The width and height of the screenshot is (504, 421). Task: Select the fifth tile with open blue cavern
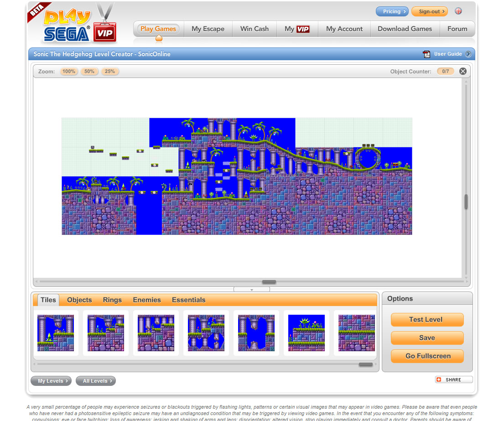pyautogui.click(x=256, y=333)
